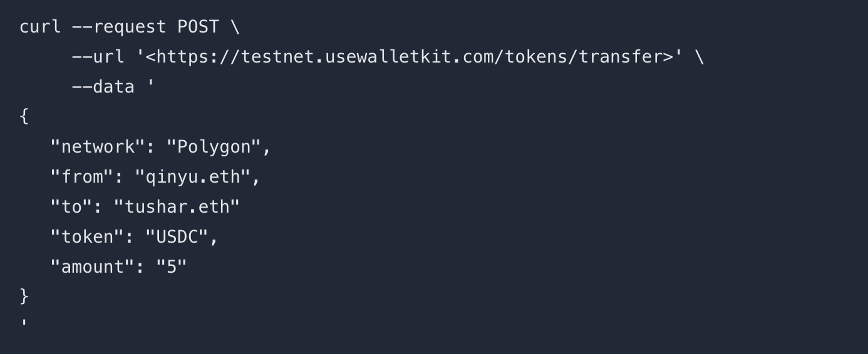Click the final closing single quote
Screen dimensions: 868x354
24,323
